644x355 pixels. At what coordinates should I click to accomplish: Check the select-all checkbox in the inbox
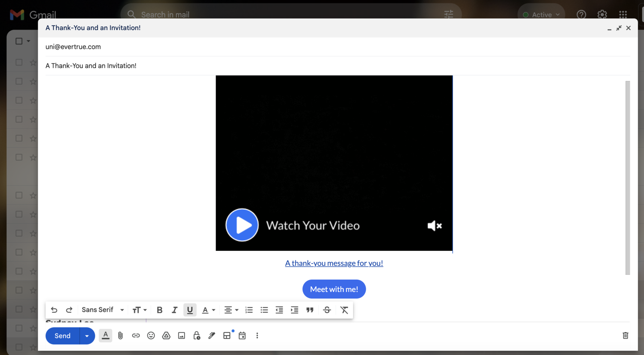coord(19,41)
